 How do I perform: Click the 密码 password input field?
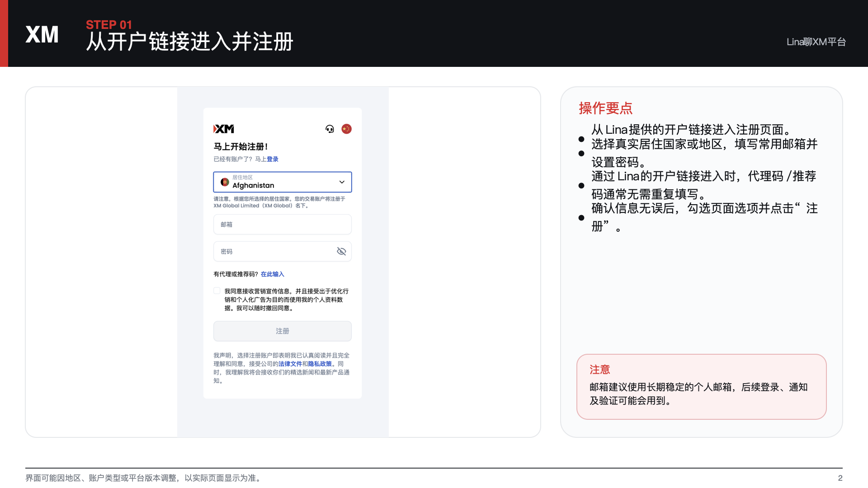(283, 251)
